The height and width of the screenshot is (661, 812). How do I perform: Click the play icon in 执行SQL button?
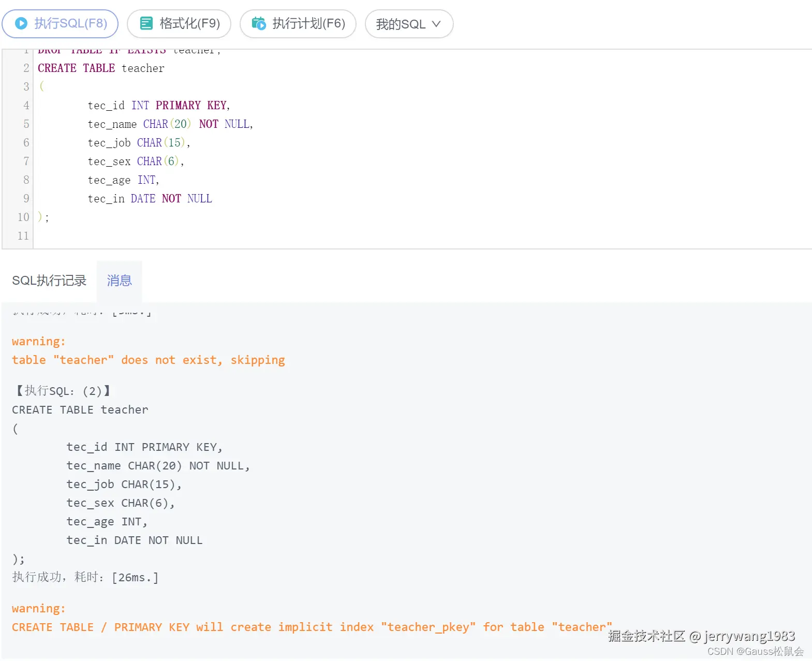click(x=21, y=23)
